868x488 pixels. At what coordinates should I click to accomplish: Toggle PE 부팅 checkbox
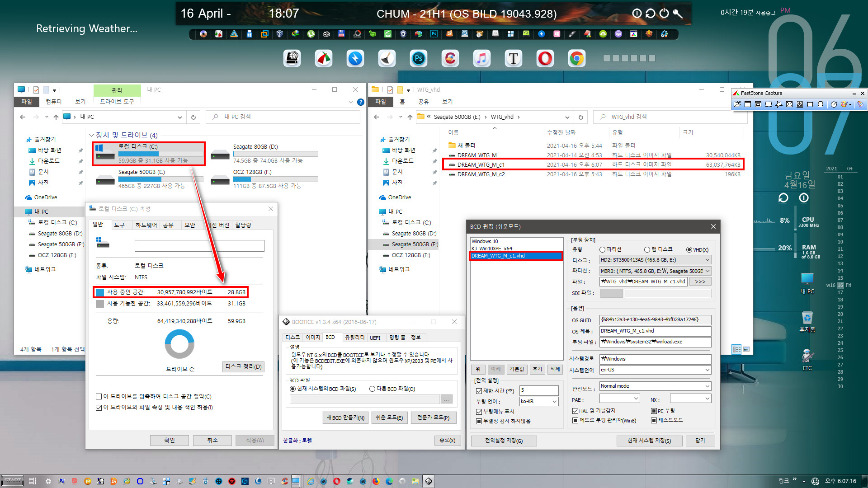click(x=654, y=411)
